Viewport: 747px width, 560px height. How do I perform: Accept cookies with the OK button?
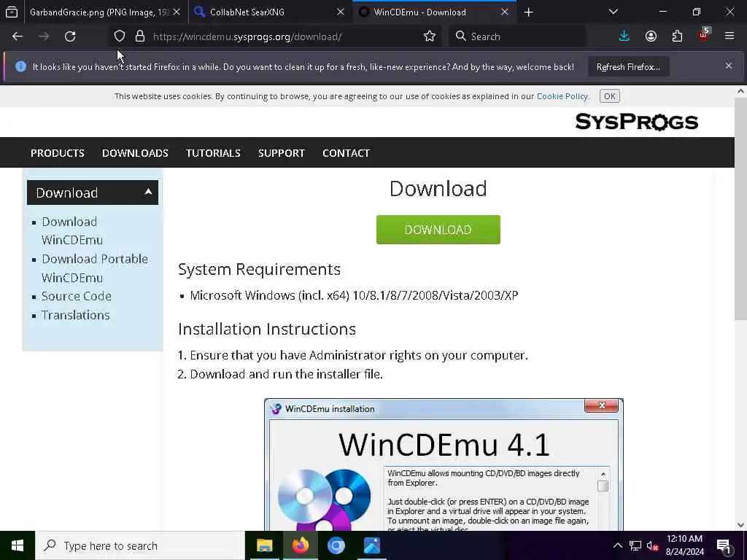point(609,96)
